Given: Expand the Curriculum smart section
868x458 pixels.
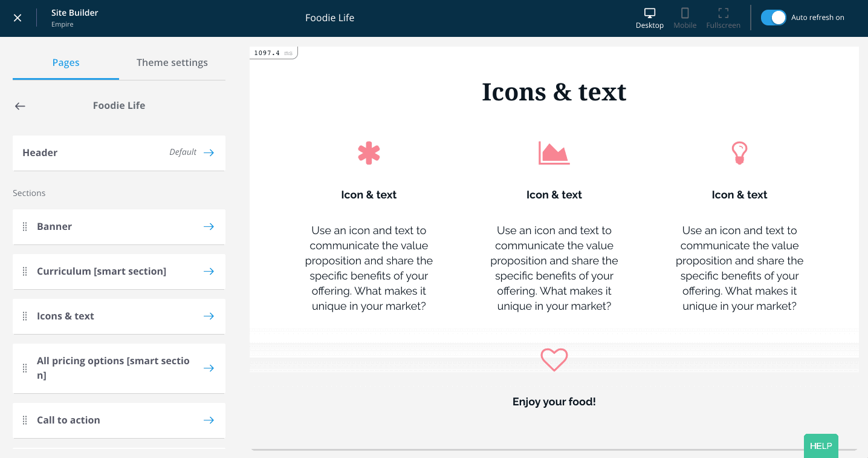Looking at the screenshot, I should click(209, 271).
